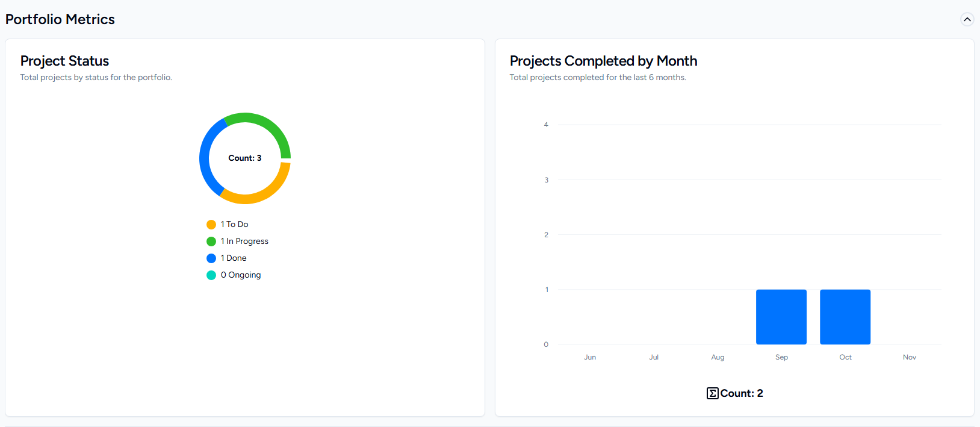
Task: Click the blue Done legend dot
Action: (x=211, y=258)
